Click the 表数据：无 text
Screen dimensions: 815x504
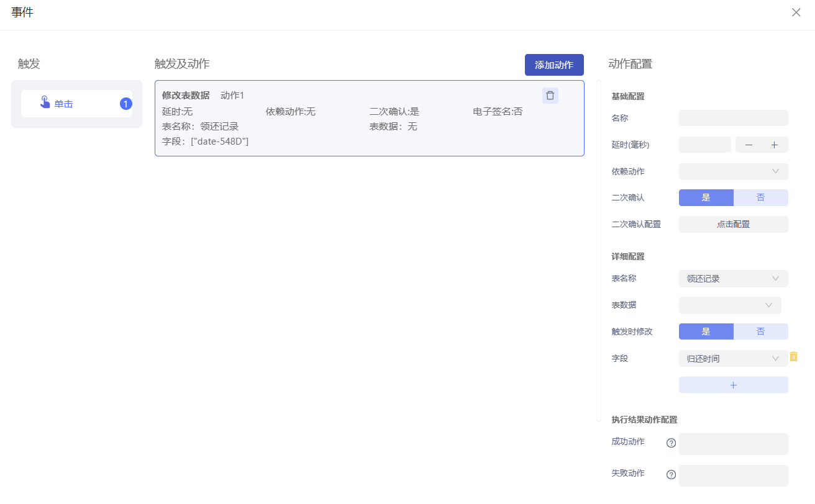click(x=393, y=126)
